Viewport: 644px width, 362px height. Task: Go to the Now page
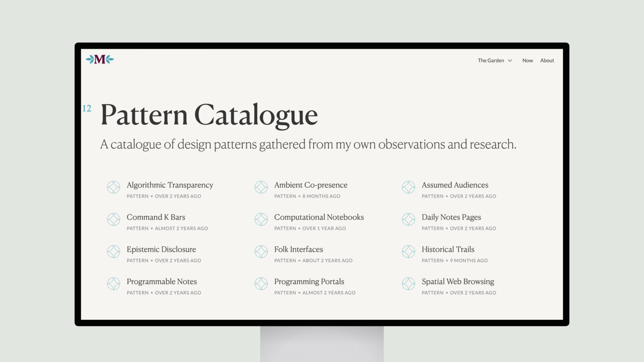[x=527, y=60]
